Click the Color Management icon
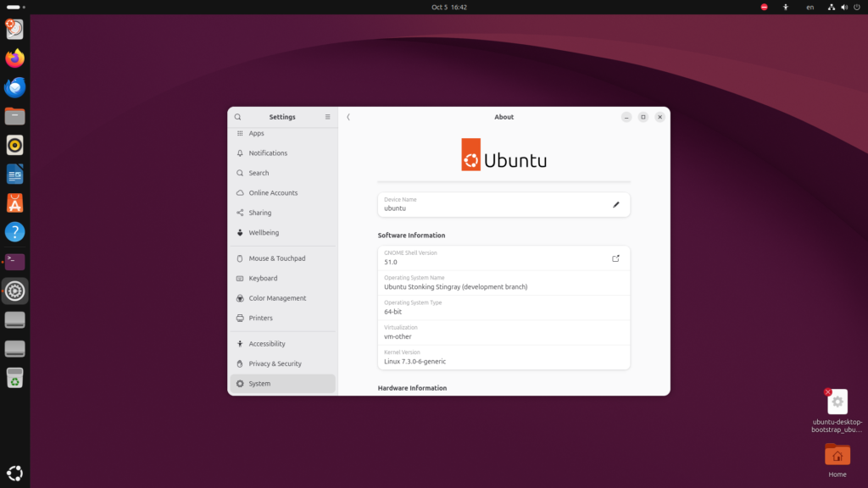 240,298
